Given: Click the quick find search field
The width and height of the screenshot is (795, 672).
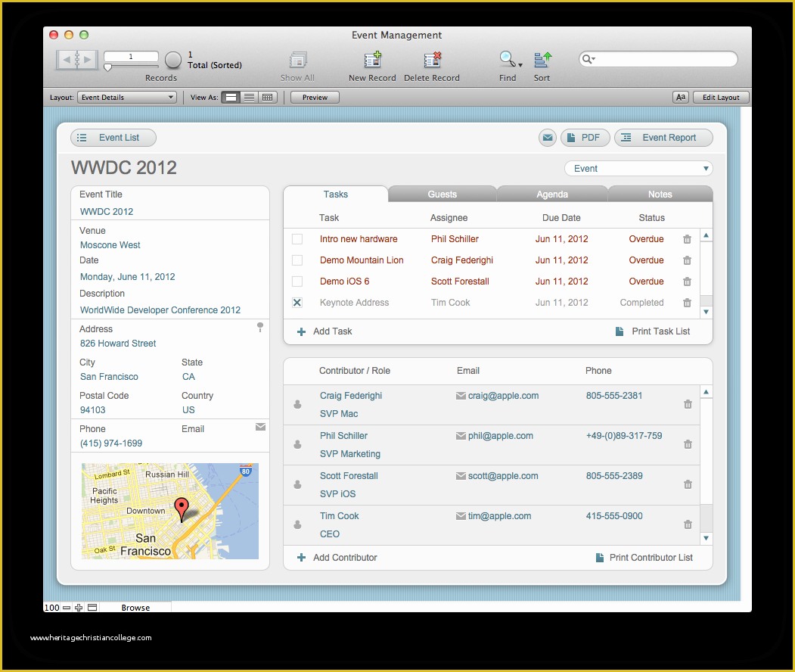Looking at the screenshot, I should [x=658, y=59].
